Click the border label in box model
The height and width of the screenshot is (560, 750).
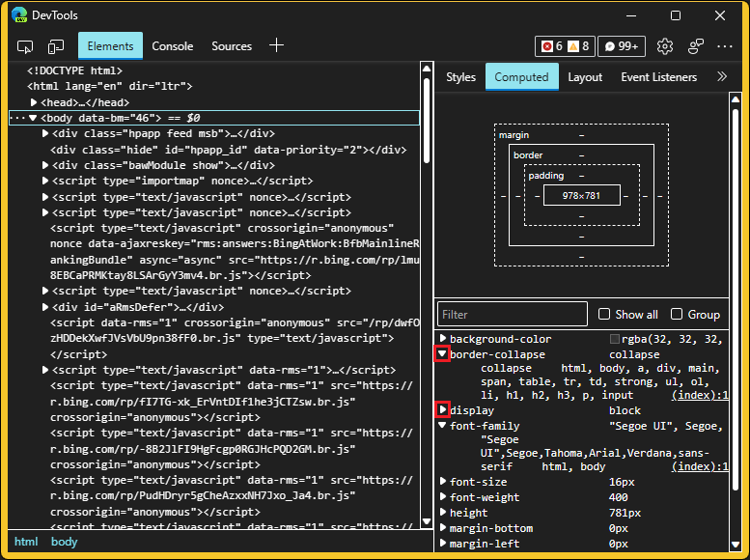click(x=528, y=155)
